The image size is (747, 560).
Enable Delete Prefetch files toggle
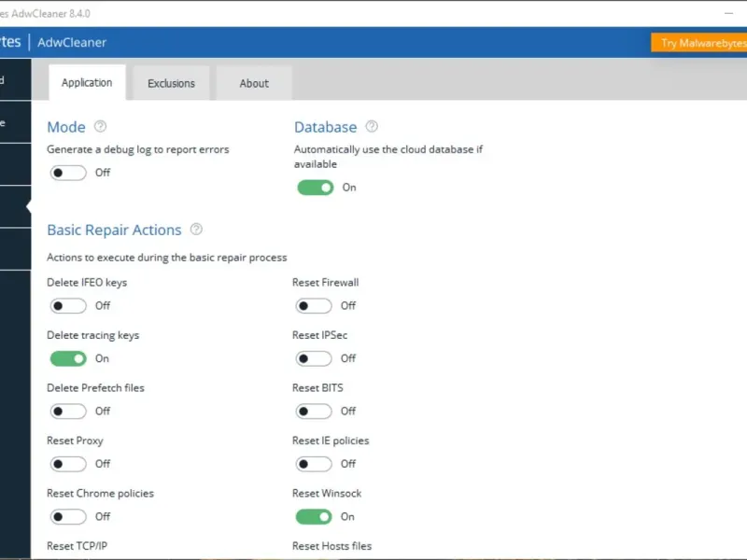click(x=68, y=411)
